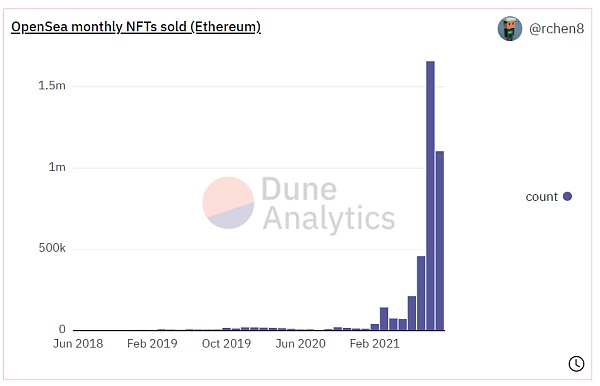Click the 1.5m y-axis label
Viewport: 600px width, 386px height.
(52, 85)
